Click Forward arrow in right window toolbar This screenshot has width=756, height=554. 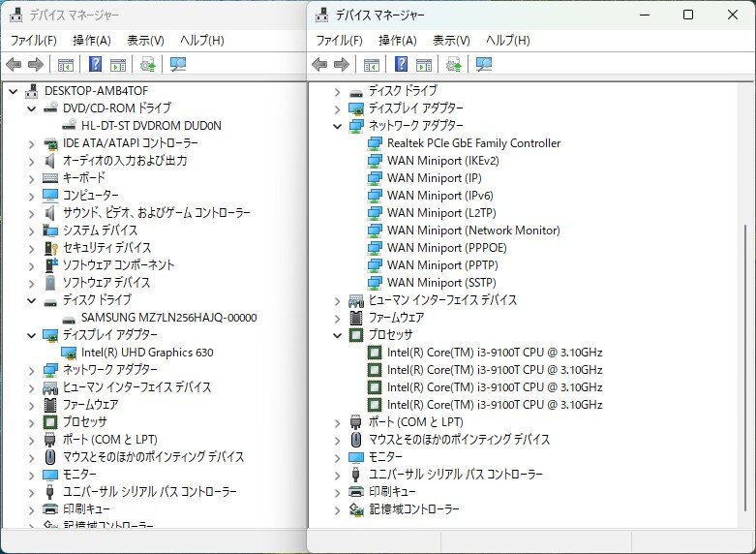[342, 64]
